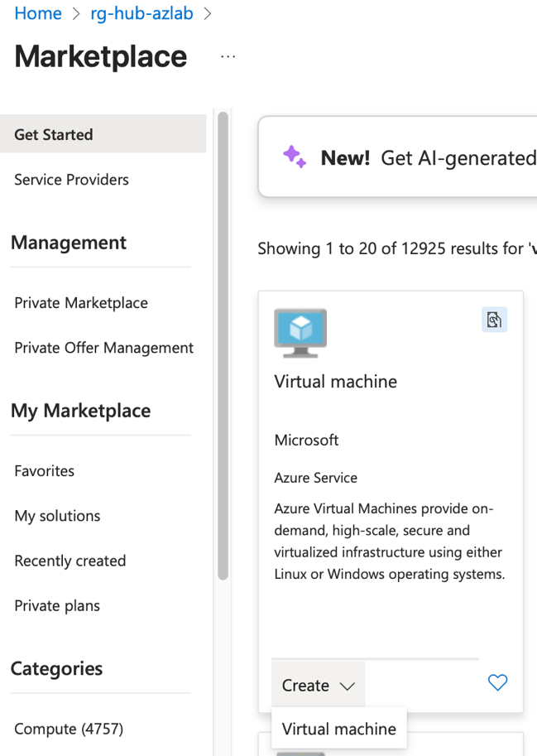
Task: Expand the Create dropdown chevron
Action: (x=348, y=686)
